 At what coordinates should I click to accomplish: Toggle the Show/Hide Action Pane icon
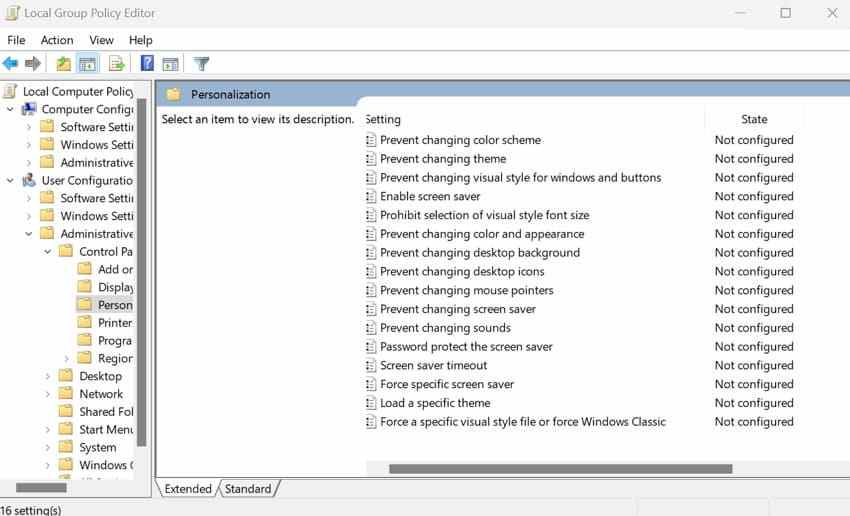(170, 64)
